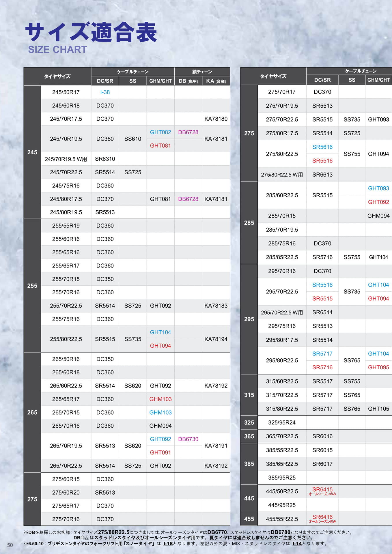Select the KA78180 cell
Screen dimensions: 392x554
tap(216, 119)
